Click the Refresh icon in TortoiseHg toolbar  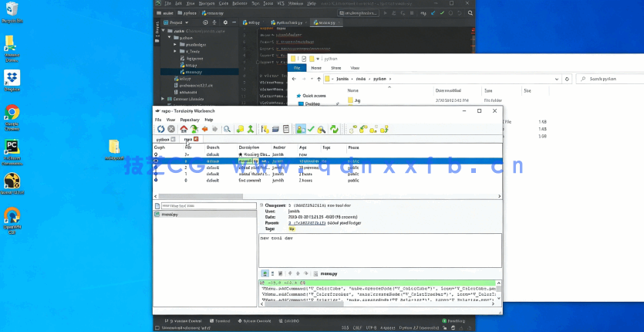160,130
